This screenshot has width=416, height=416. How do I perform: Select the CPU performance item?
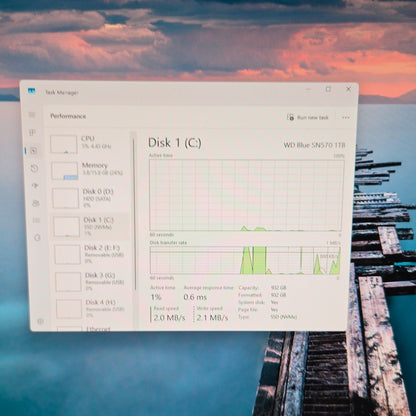click(x=89, y=144)
